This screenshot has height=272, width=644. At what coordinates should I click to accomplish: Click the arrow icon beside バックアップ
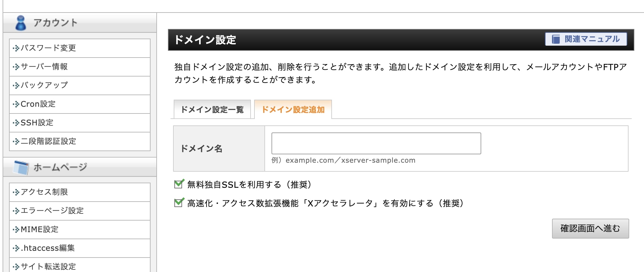(x=16, y=86)
